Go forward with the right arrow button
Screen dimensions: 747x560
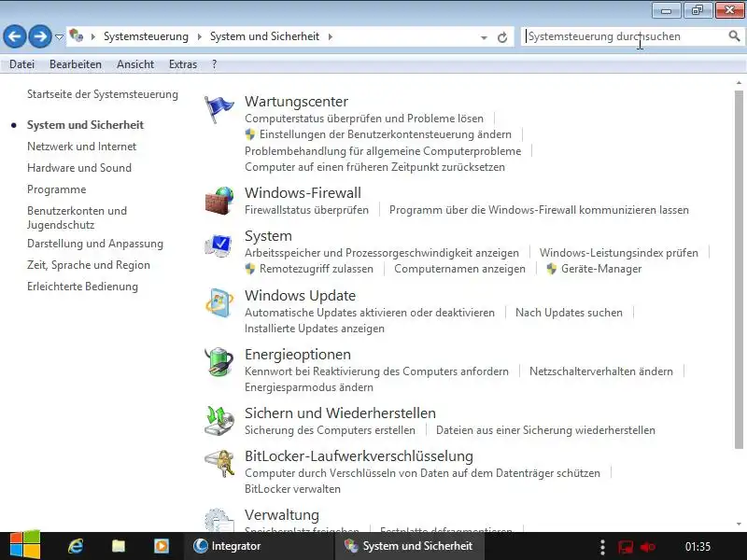(40, 36)
